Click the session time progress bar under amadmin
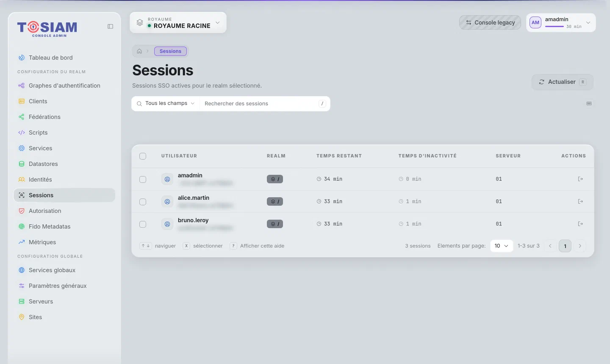The height and width of the screenshot is (364, 610). click(x=555, y=27)
